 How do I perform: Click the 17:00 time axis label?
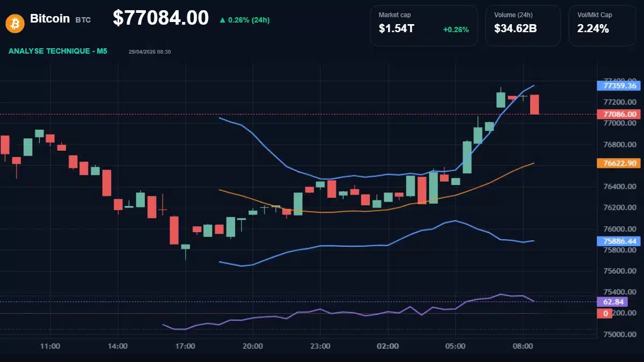186,346
